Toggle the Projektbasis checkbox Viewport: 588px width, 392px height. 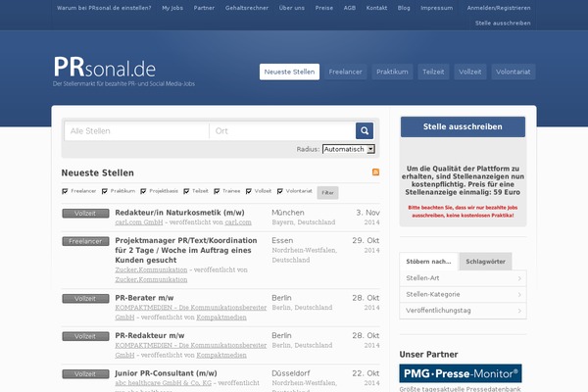(x=143, y=191)
